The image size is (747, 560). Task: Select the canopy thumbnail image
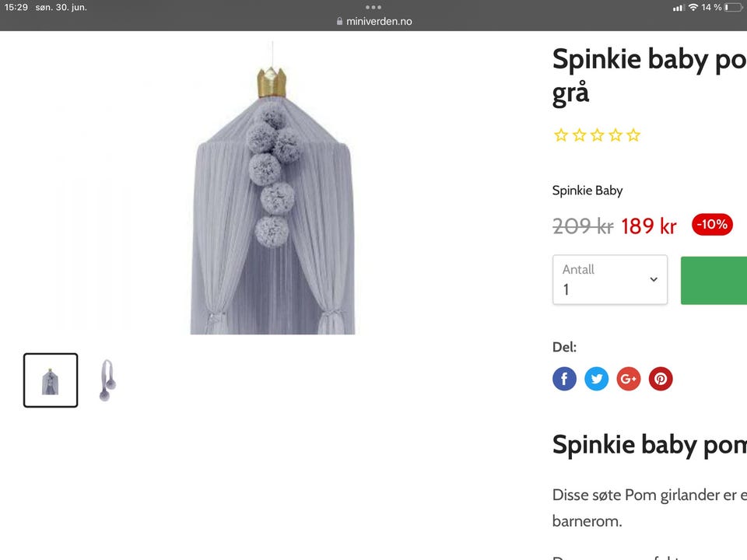[x=51, y=380]
